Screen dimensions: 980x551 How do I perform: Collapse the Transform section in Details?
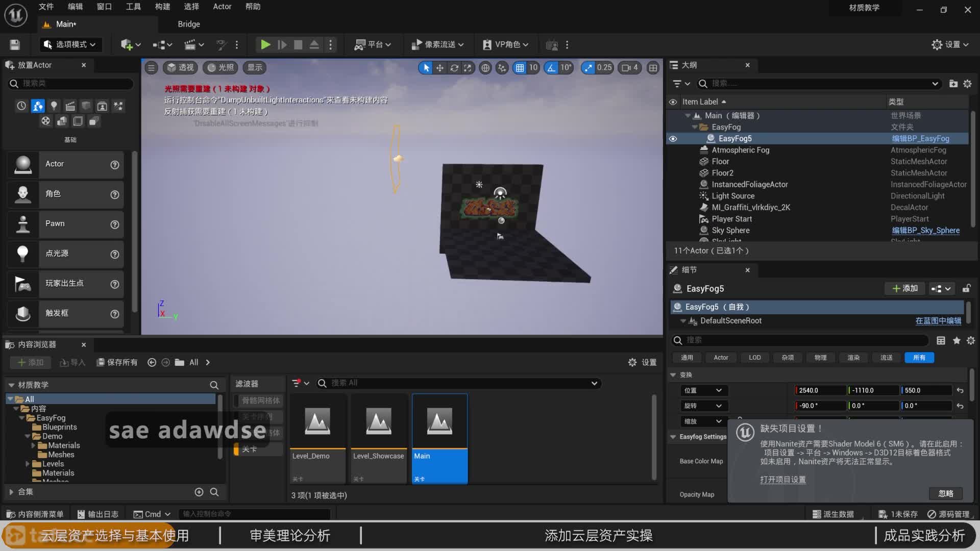click(673, 375)
